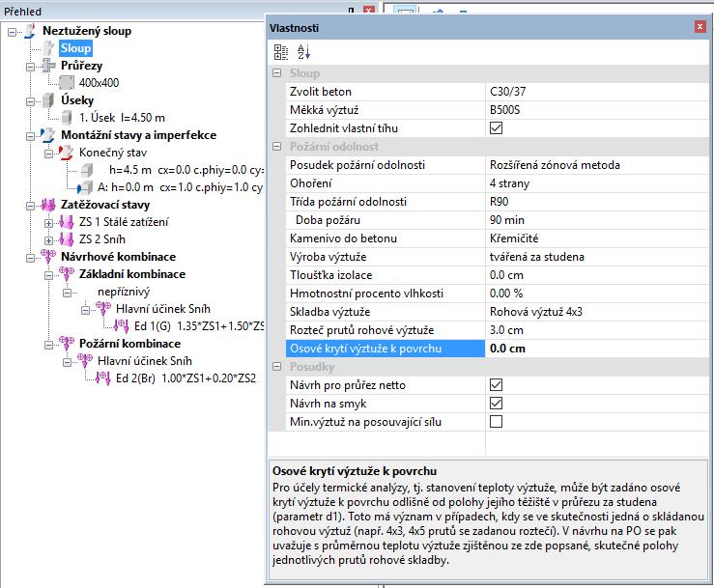Collapse the Posudky property group
This screenshot has height=588, width=714.
point(277,366)
